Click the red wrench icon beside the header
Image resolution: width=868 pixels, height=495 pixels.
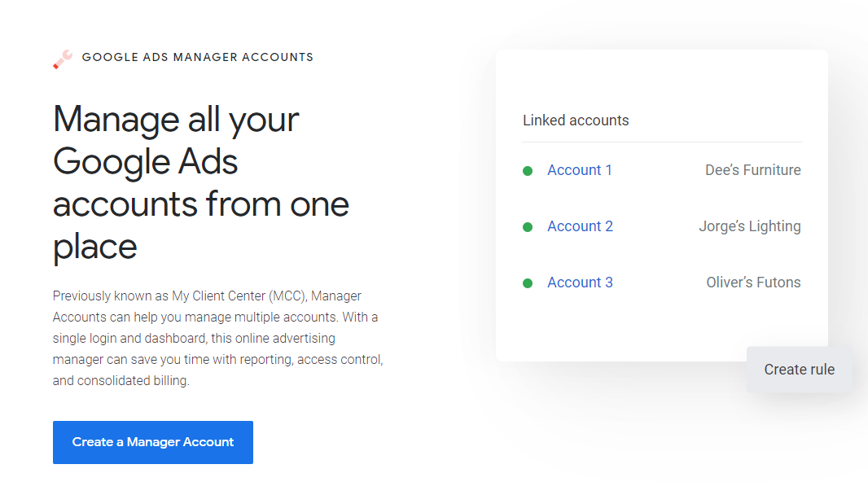click(x=63, y=59)
